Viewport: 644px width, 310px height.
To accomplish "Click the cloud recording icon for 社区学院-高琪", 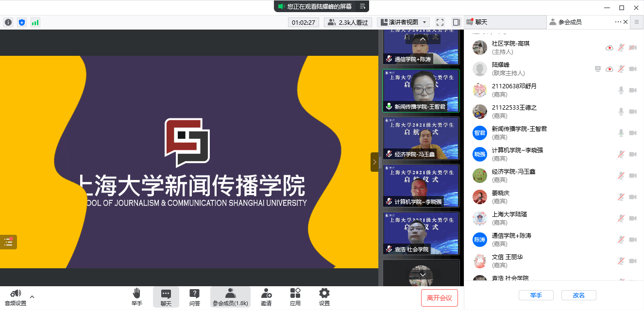I will click(x=610, y=48).
